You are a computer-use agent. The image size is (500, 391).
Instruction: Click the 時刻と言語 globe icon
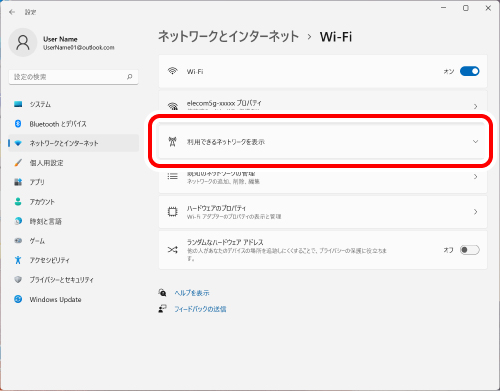pos(18,221)
